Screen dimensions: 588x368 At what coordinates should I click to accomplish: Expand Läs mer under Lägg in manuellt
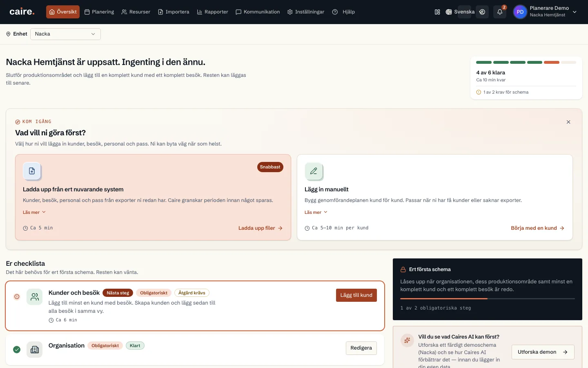pos(316,212)
